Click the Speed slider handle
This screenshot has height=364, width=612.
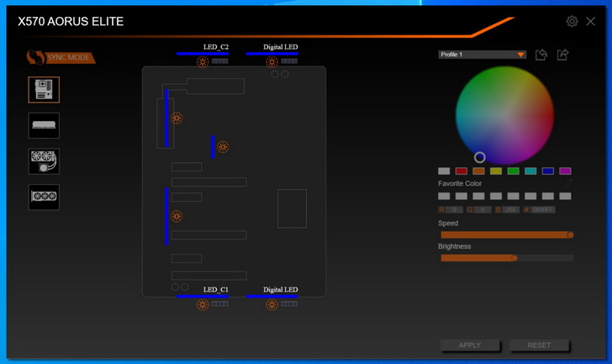pyautogui.click(x=570, y=235)
